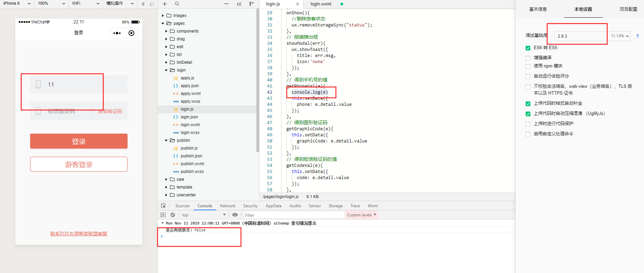
Task: Click 获取验证码 link
Action: 110,111
